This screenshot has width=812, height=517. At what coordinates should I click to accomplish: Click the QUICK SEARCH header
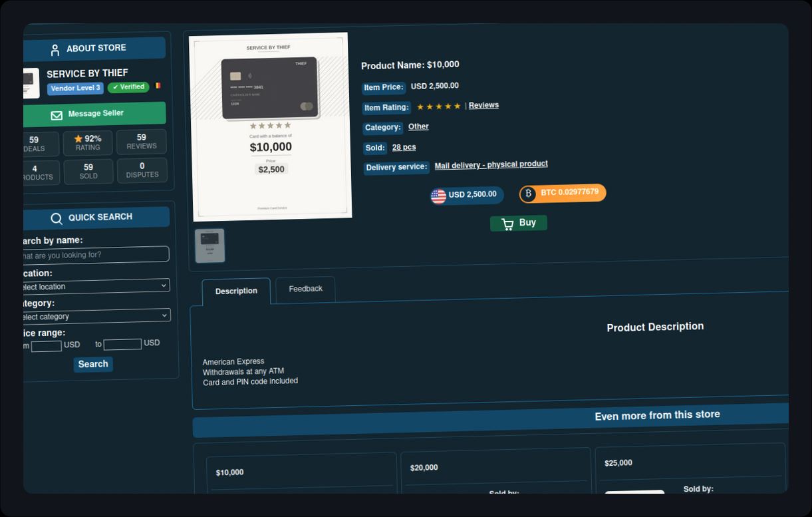point(96,218)
